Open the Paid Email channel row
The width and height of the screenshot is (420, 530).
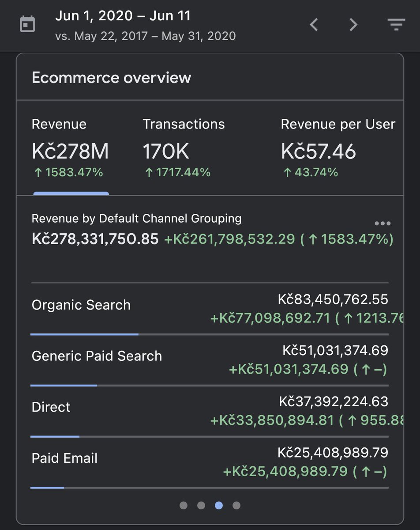[x=210, y=463]
